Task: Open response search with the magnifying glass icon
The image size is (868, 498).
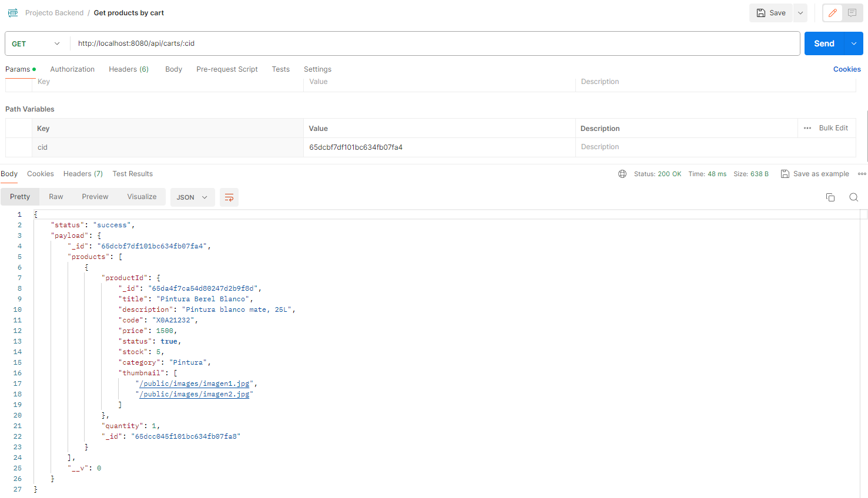Action: click(x=853, y=197)
